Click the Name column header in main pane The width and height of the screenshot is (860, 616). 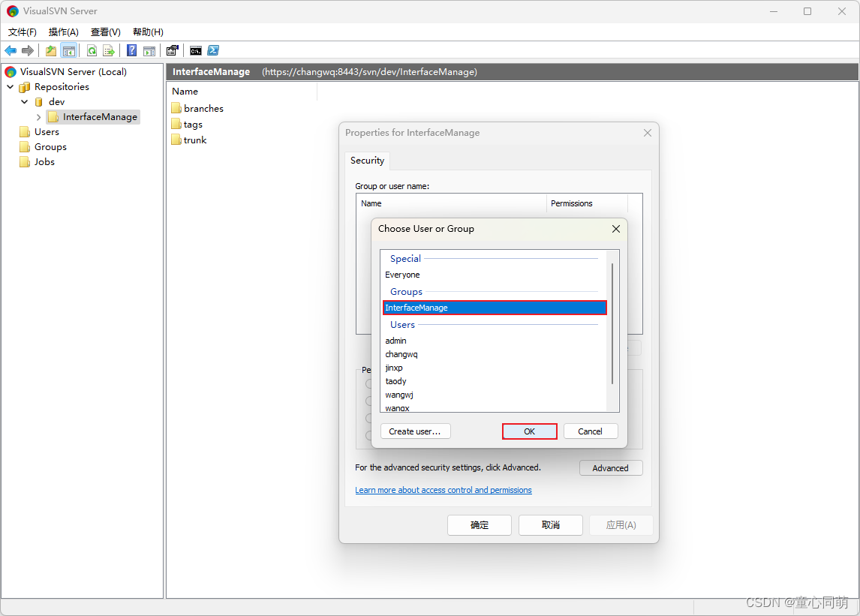[x=242, y=92]
